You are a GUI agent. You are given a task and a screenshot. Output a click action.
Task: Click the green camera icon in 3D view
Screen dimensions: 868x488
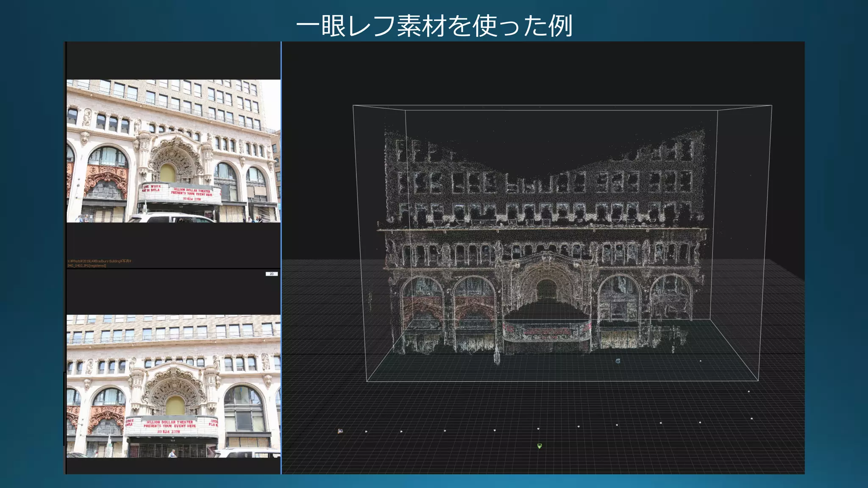539,446
